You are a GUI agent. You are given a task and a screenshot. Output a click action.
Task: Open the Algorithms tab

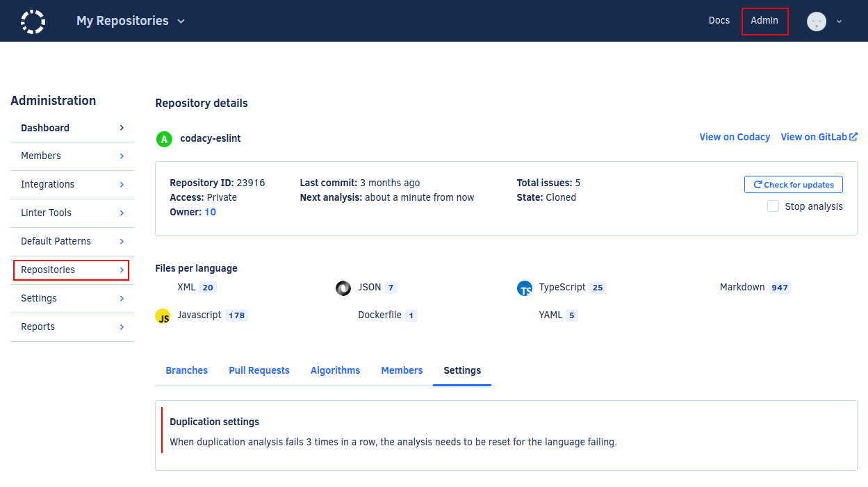coord(335,370)
